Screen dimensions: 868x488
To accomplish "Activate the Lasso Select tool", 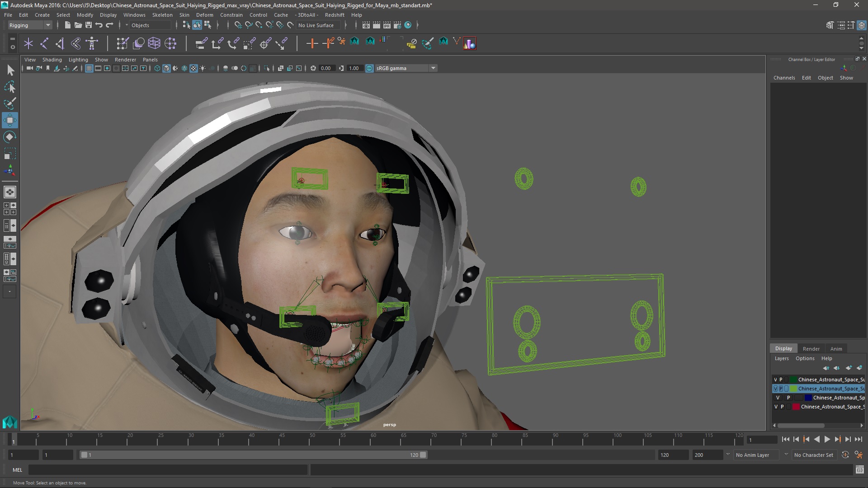I will click(x=10, y=87).
